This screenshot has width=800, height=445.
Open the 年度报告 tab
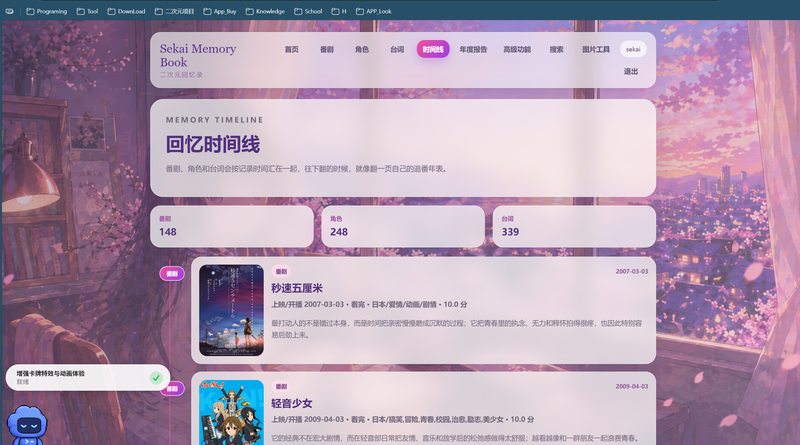[x=473, y=50]
